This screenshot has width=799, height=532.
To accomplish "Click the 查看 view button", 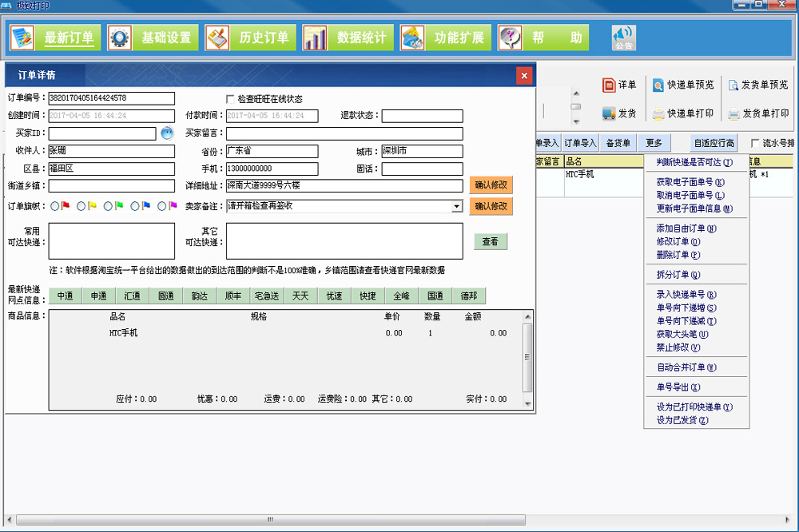I will pos(490,241).
